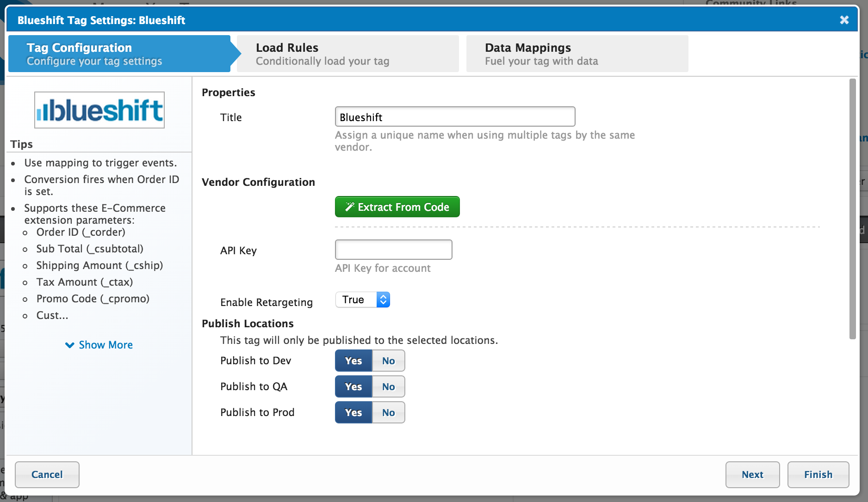The width and height of the screenshot is (868, 502).
Task: Focus the API Key input field
Action: 393,250
